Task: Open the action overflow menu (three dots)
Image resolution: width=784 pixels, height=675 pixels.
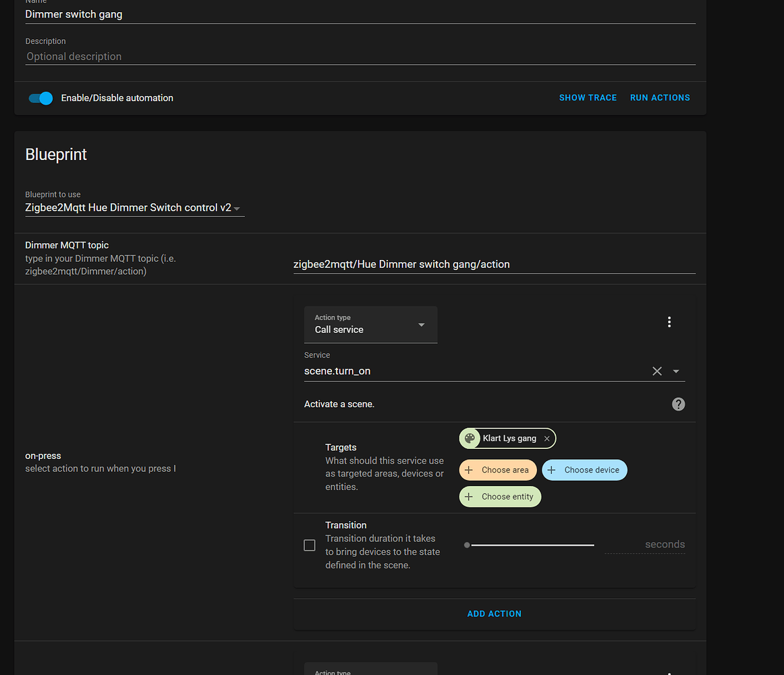Action: (x=669, y=322)
